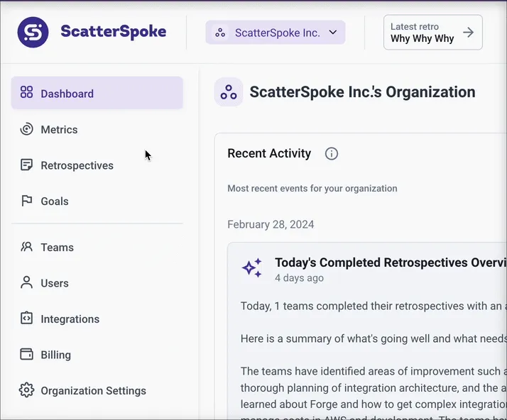Click the Organization Settings gear icon
507x420 pixels.
point(26,390)
